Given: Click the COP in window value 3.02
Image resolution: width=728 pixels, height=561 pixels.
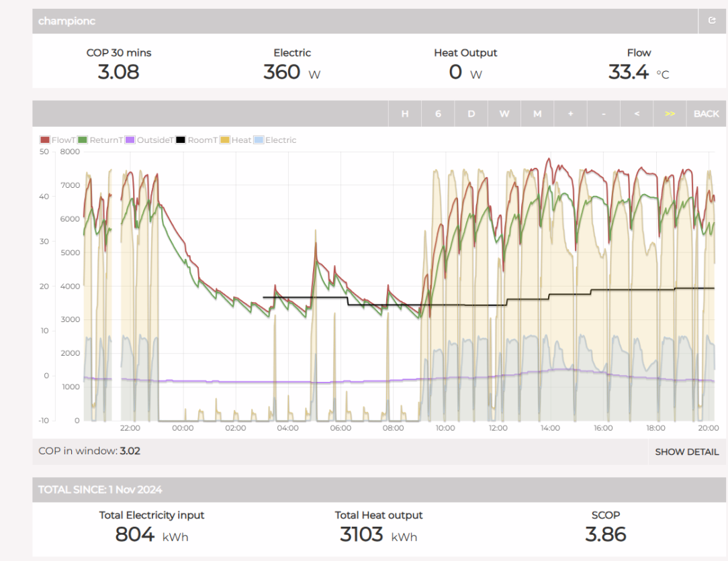Looking at the screenshot, I should [130, 451].
